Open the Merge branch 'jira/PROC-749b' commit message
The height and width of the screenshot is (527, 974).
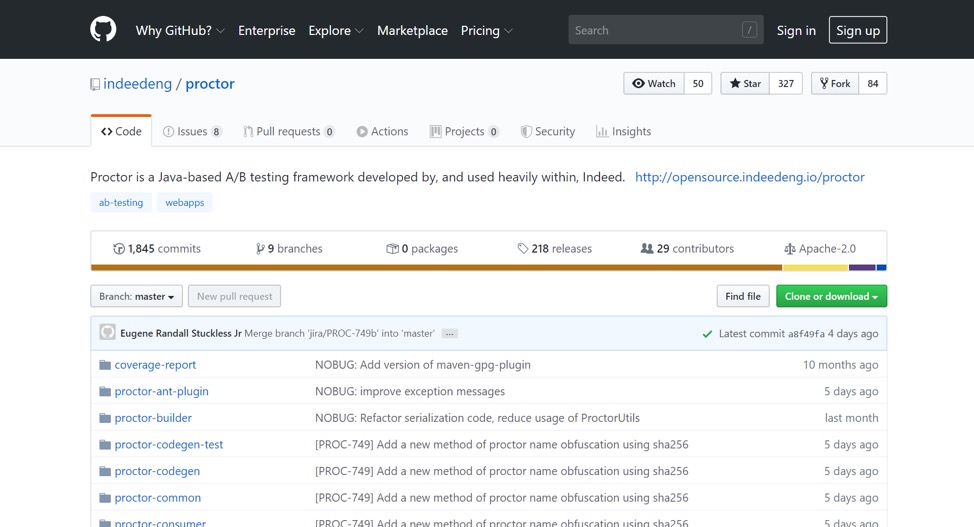339,334
